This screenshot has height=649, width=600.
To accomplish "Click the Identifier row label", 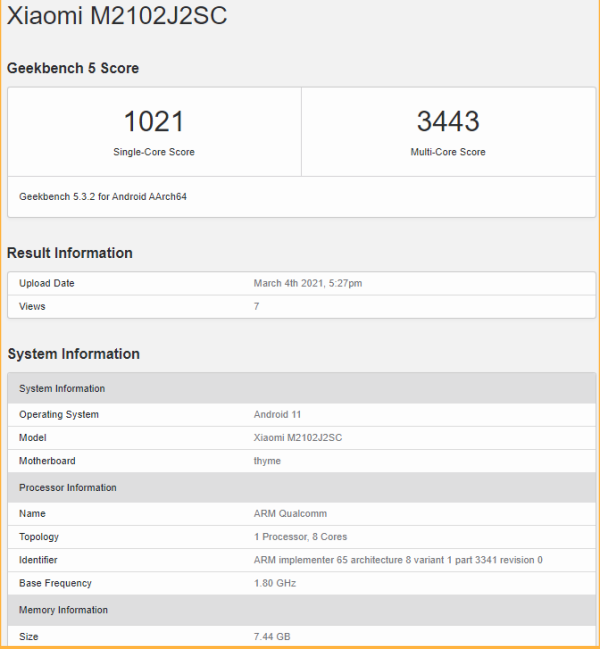I will [38, 560].
